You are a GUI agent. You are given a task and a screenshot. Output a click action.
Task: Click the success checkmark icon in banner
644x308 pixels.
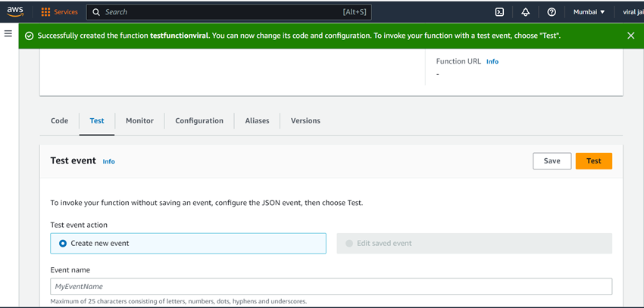click(29, 36)
